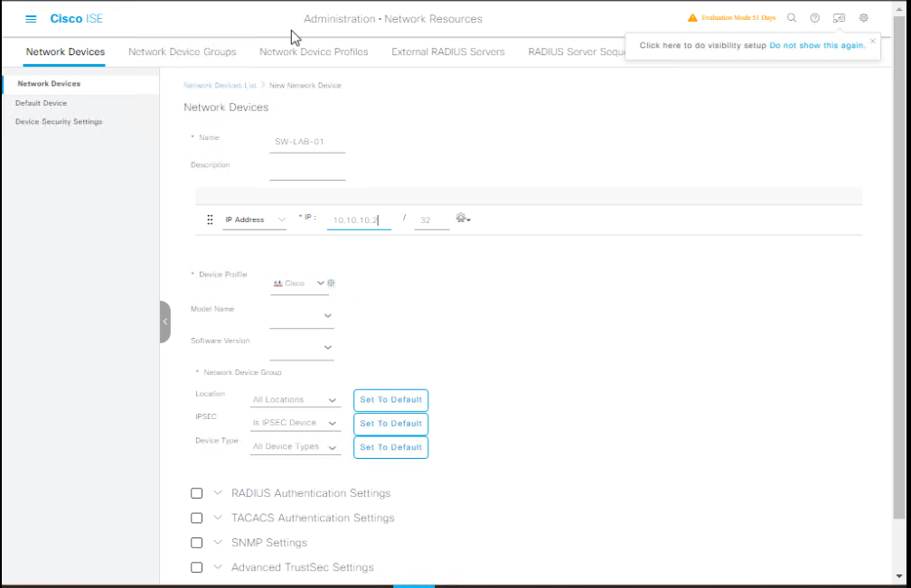Open the help question mark icon

pyautogui.click(x=814, y=18)
